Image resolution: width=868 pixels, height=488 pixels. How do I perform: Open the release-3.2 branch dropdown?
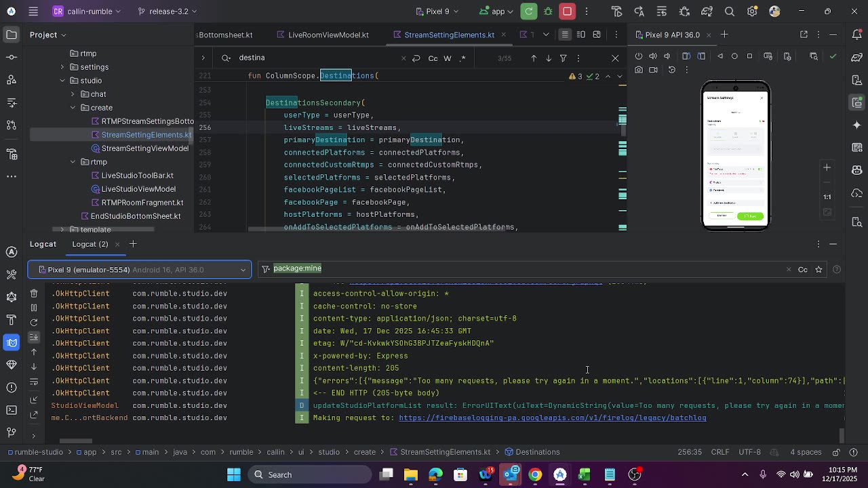tap(167, 12)
